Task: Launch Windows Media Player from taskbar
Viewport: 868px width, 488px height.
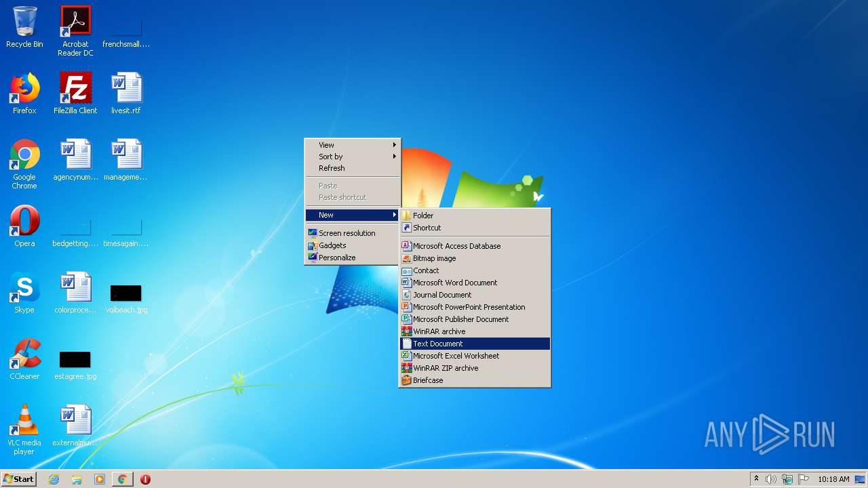Action: point(100,479)
